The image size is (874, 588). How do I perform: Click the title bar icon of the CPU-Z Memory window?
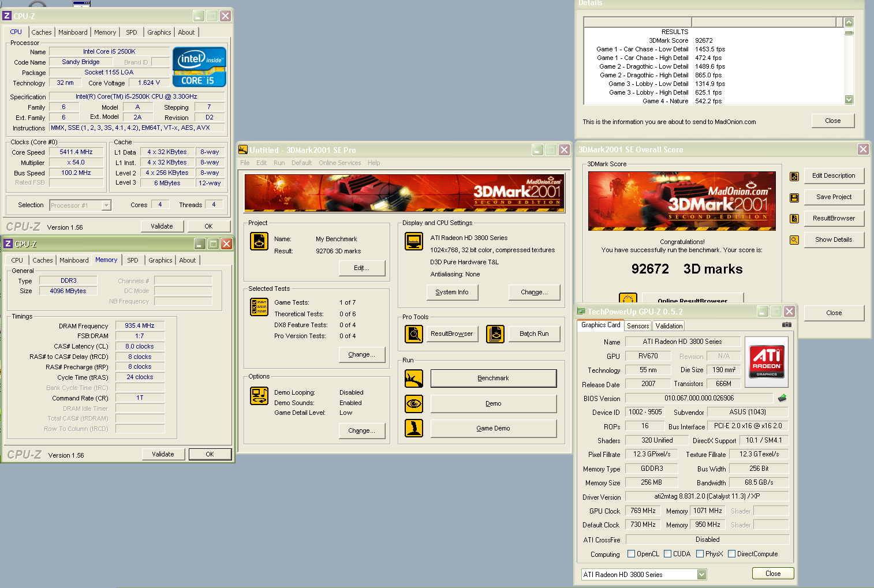coord(8,244)
